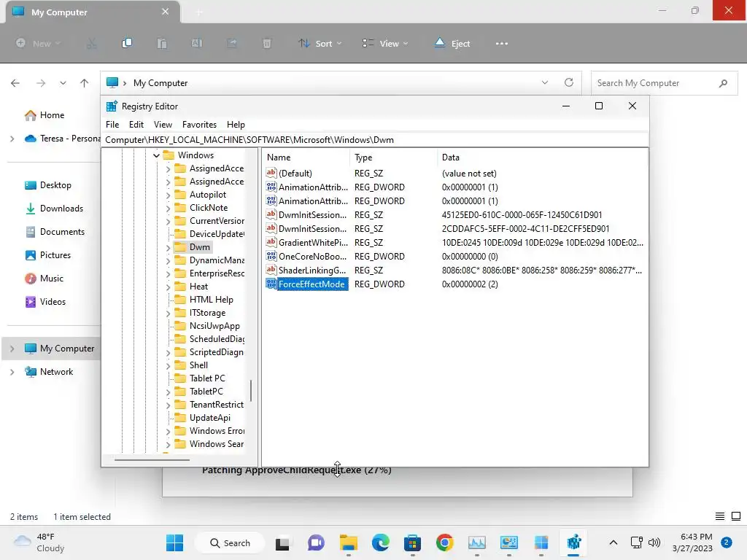747x560 pixels.
Task: Select the UpdateApi registry key
Action: pyautogui.click(x=209, y=418)
